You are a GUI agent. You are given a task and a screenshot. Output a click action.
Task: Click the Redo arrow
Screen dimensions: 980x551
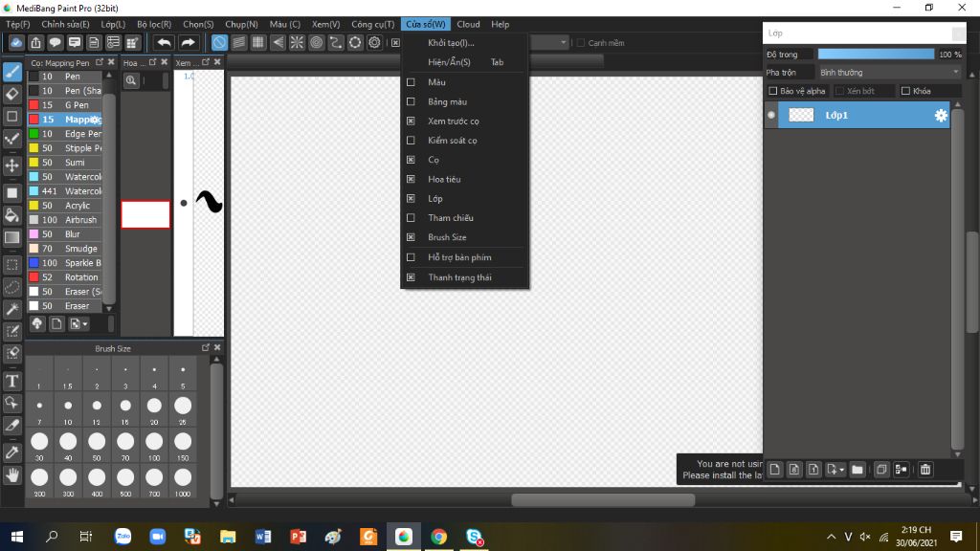coord(188,42)
